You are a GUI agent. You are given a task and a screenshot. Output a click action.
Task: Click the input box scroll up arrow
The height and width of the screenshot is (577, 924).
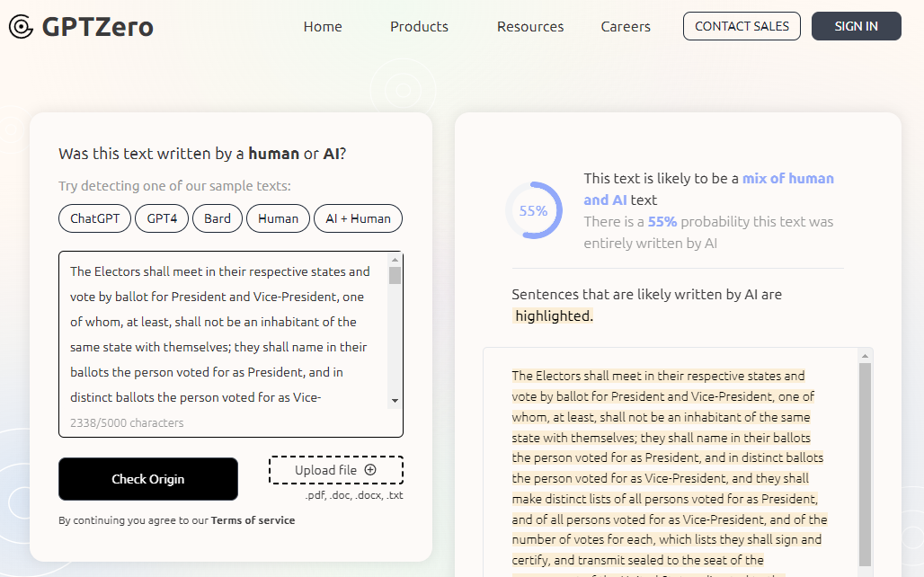tap(395, 260)
